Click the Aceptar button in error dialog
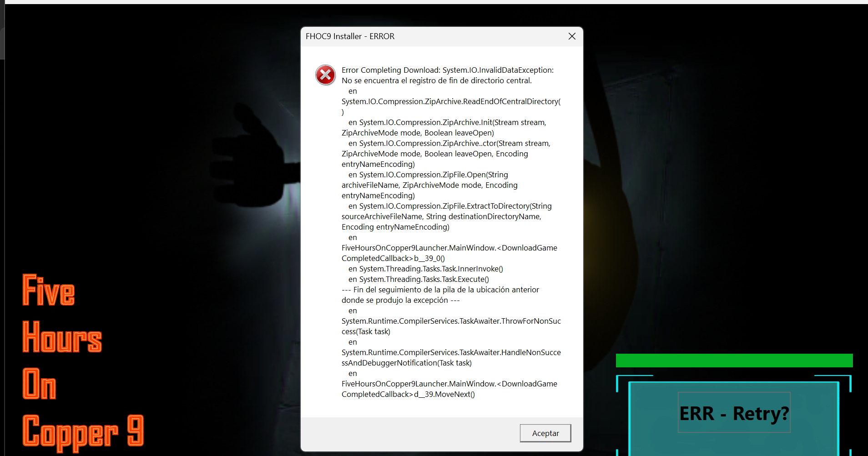Viewport: 868px width, 456px height. (x=545, y=433)
